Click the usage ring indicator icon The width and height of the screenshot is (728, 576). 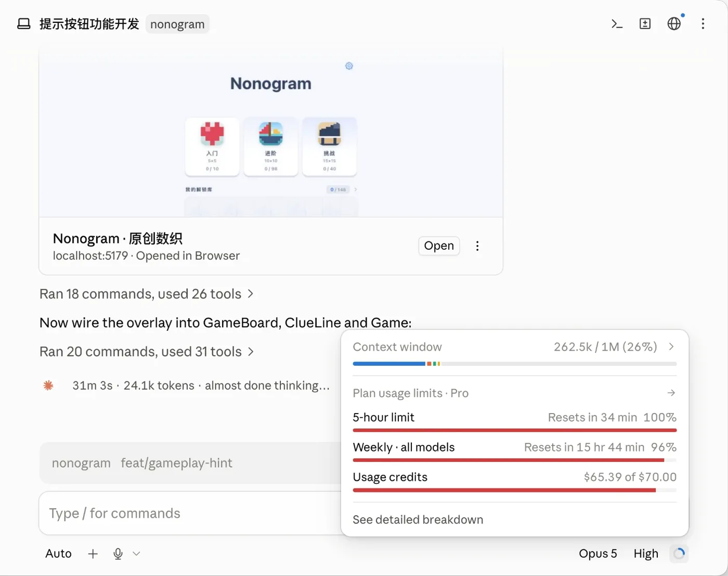679,554
